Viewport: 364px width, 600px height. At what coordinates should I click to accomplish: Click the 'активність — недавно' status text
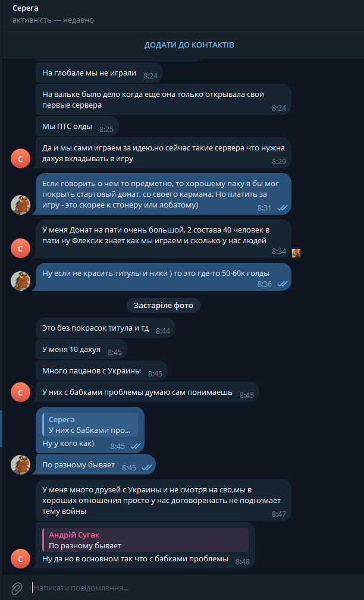tap(53, 20)
